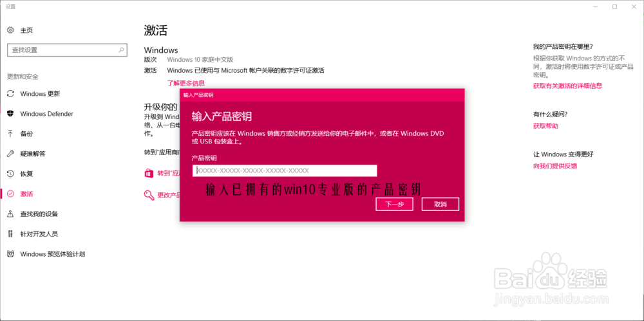Click the 输入产品密钥 dialog title bar
This screenshot has width=644, height=321.
pyautogui.click(x=322, y=95)
